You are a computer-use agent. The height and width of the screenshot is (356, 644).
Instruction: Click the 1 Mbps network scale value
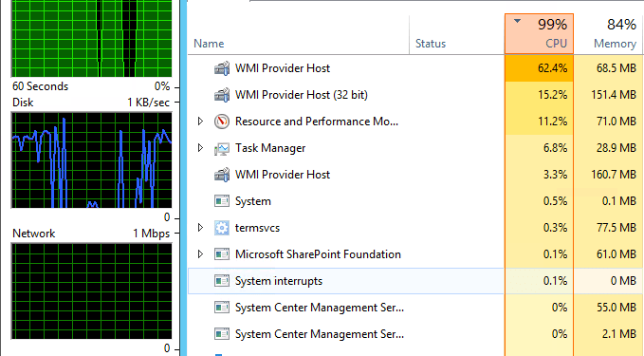click(151, 234)
